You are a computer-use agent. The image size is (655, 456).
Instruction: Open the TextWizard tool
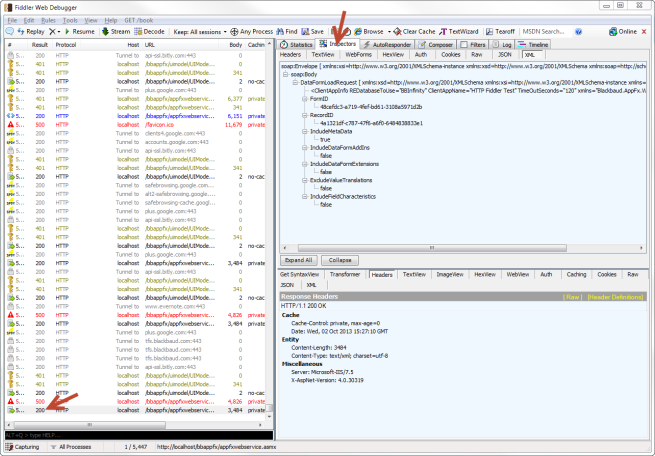click(444, 32)
